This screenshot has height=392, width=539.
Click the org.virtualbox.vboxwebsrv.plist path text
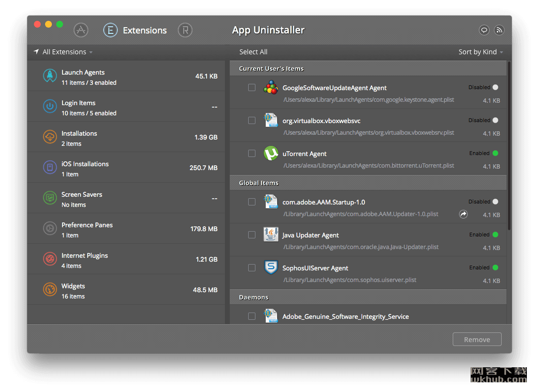coord(368,133)
